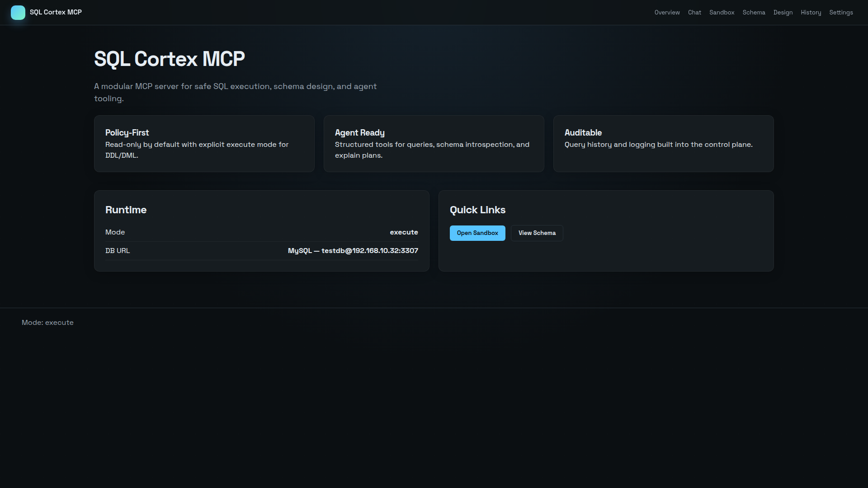
Task: Open Settings from the top navigation
Action: (x=841, y=13)
